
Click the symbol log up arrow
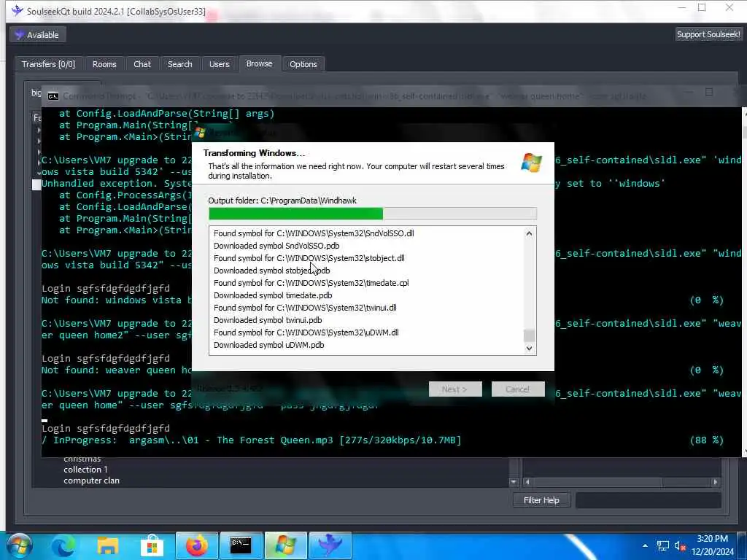pyautogui.click(x=529, y=233)
